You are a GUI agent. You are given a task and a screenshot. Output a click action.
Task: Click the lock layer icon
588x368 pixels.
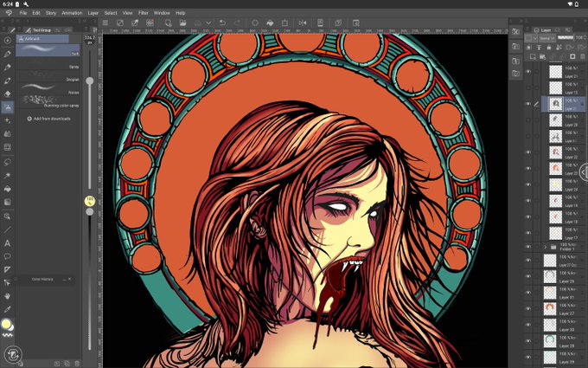(x=549, y=48)
